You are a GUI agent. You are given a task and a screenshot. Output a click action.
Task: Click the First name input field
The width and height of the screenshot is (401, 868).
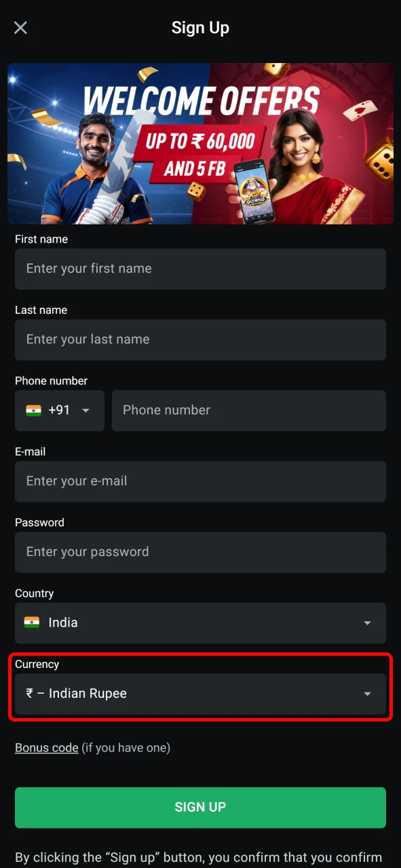click(x=200, y=269)
